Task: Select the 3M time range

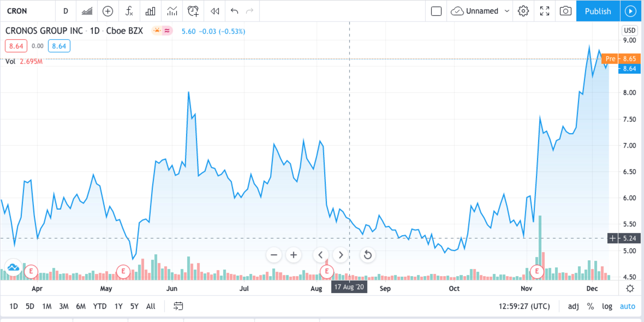Action: click(x=64, y=306)
